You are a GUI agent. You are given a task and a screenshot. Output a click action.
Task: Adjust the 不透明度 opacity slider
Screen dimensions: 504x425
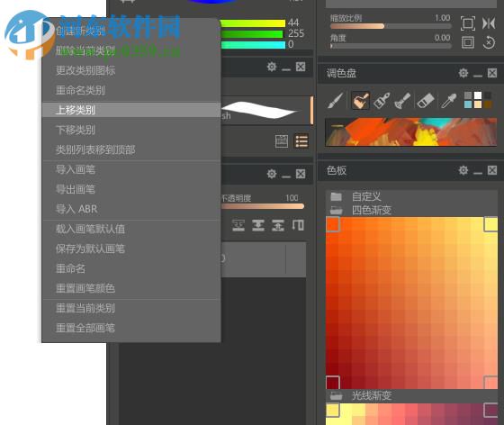tap(262, 206)
